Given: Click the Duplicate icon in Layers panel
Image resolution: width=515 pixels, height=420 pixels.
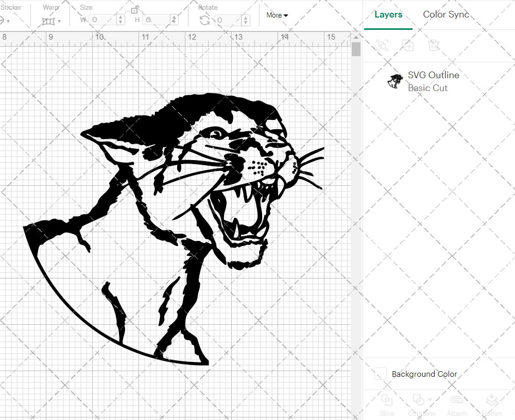Looking at the screenshot, I should tap(408, 45).
